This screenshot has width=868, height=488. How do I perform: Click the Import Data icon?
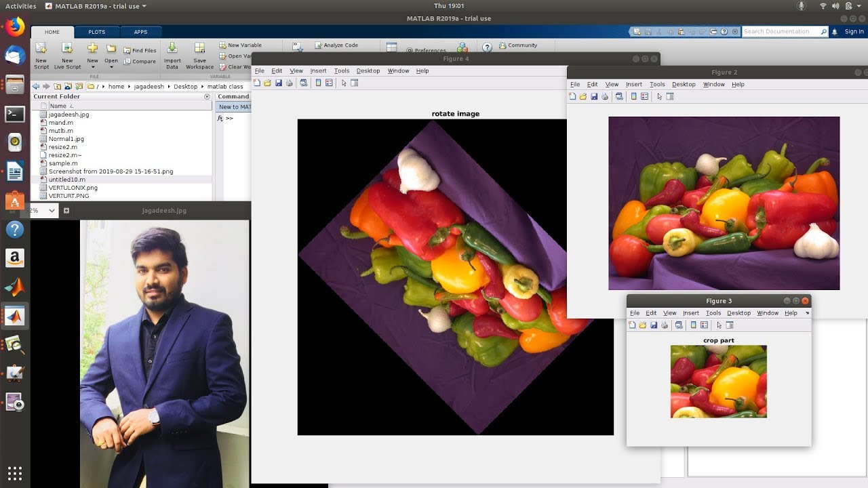pos(172,56)
